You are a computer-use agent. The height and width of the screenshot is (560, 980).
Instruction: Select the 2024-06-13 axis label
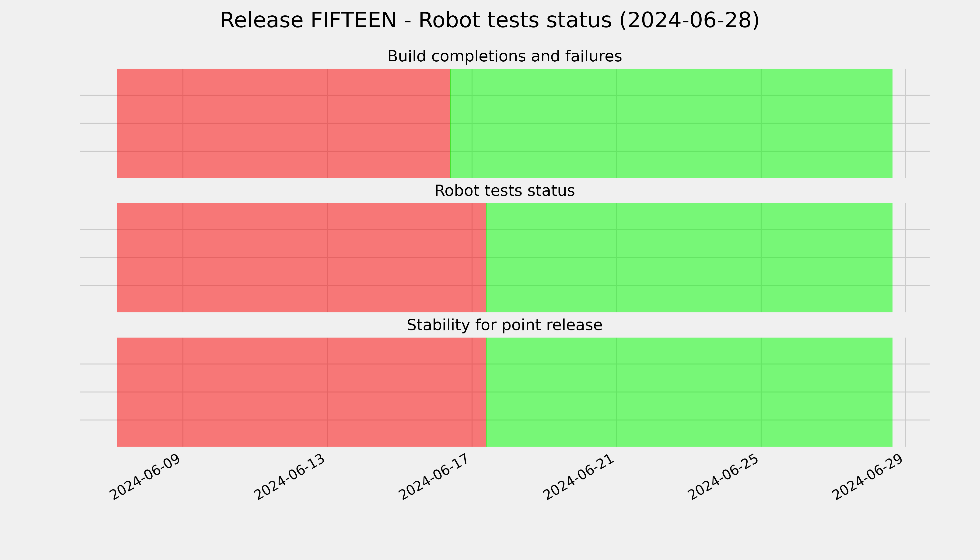pos(290,477)
